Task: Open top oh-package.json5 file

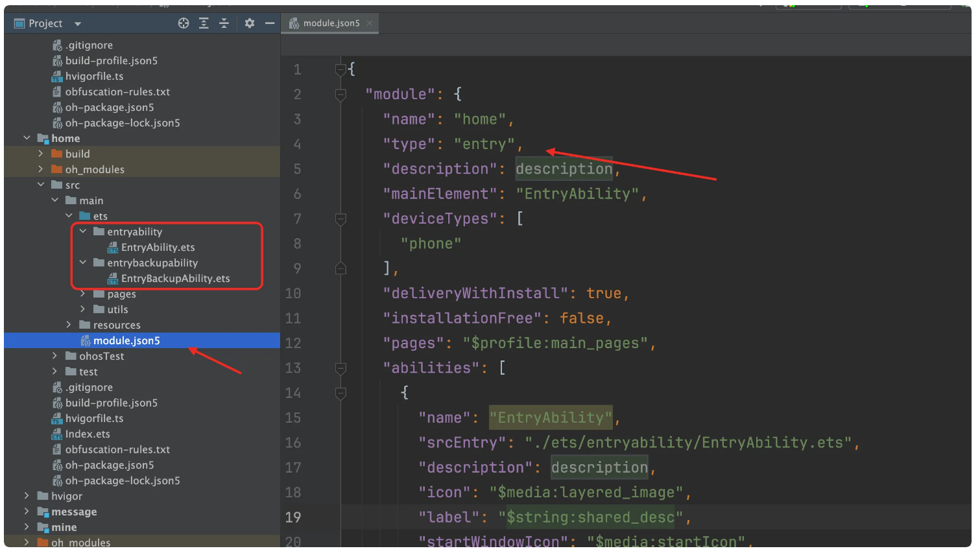Action: (109, 107)
